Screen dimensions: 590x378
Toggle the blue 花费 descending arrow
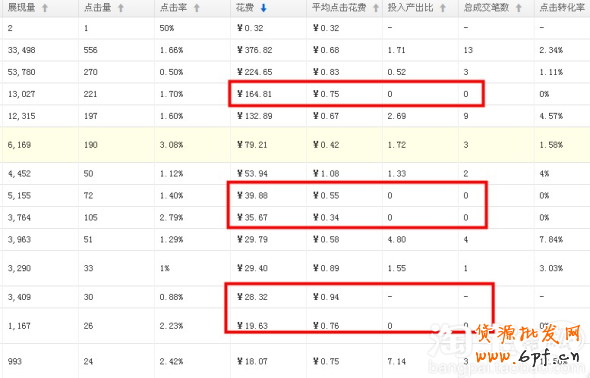(263, 8)
